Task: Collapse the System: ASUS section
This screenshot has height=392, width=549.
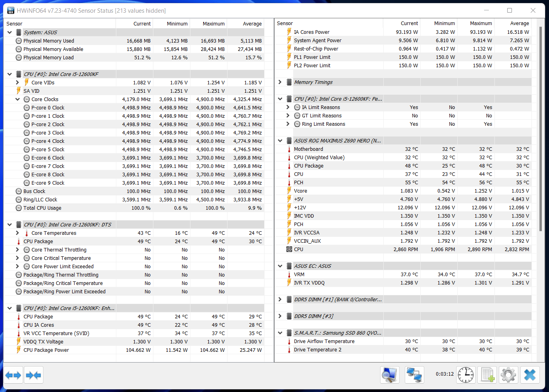Action: [x=10, y=32]
